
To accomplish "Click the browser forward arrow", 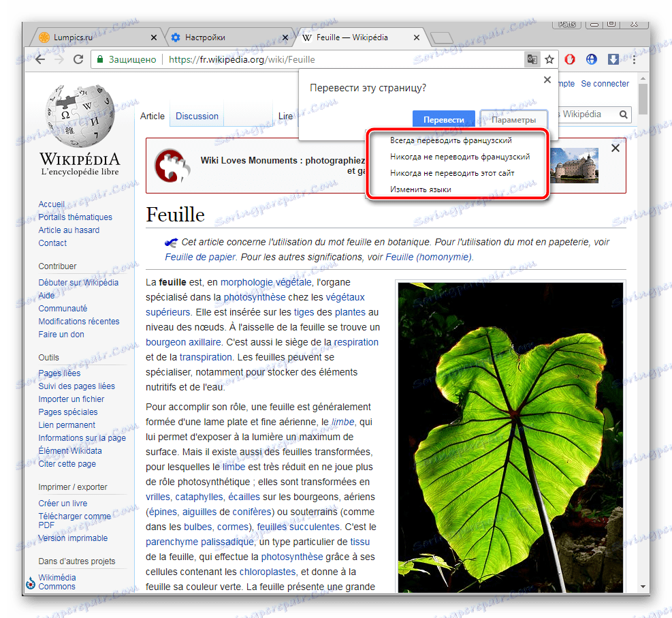I will (59, 59).
